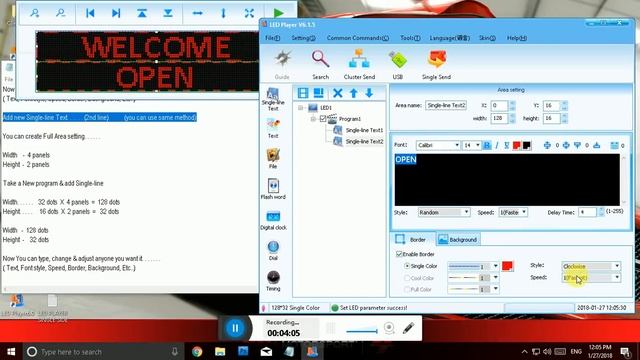
Task: Click the width value field
Action: 499,118
